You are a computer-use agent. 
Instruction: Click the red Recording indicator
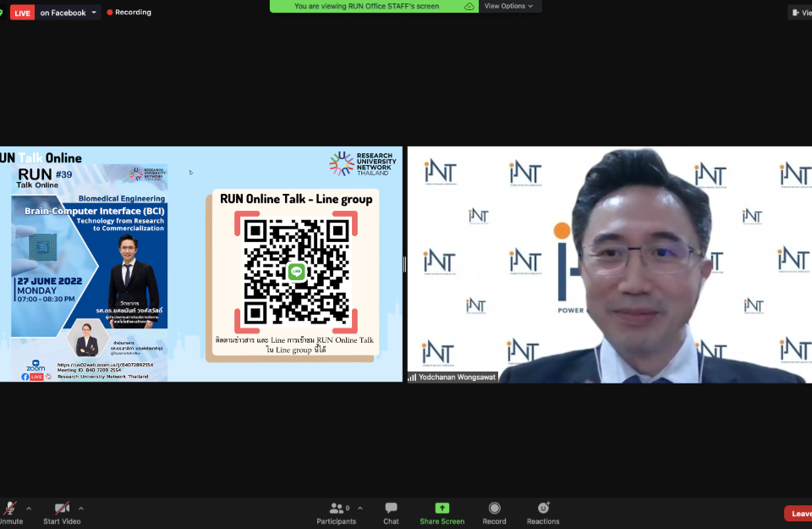[x=129, y=12]
